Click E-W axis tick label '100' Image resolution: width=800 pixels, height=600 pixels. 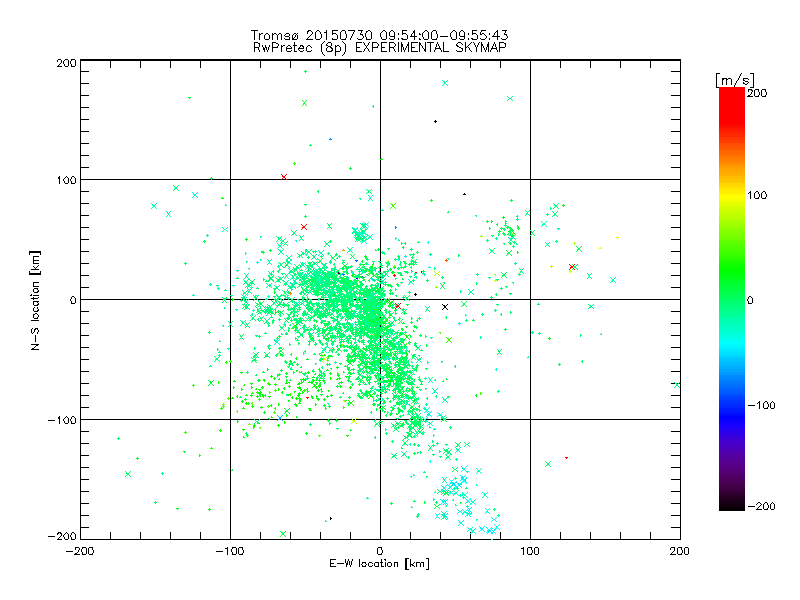tap(530, 551)
